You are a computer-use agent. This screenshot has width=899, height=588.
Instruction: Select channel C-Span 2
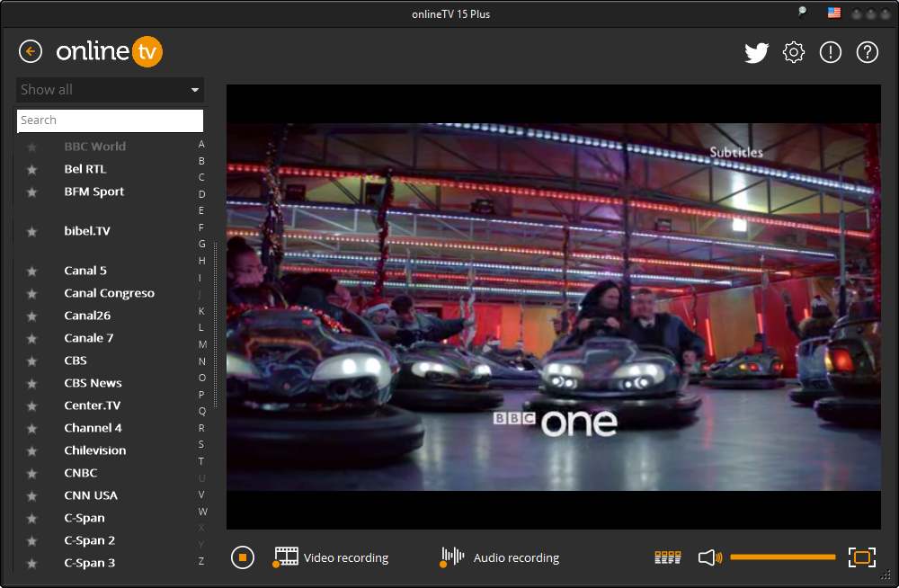pyautogui.click(x=89, y=540)
